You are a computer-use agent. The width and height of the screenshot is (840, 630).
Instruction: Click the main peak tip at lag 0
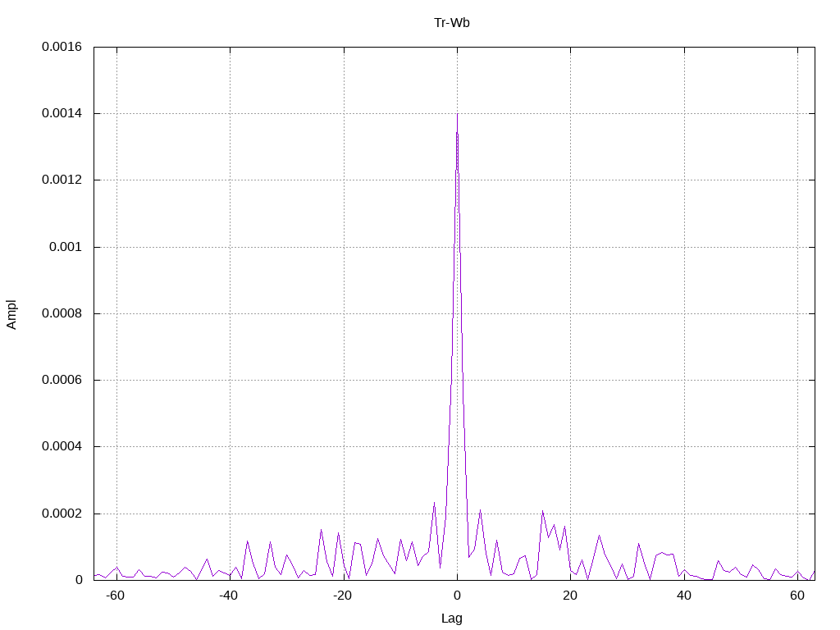[457, 114]
